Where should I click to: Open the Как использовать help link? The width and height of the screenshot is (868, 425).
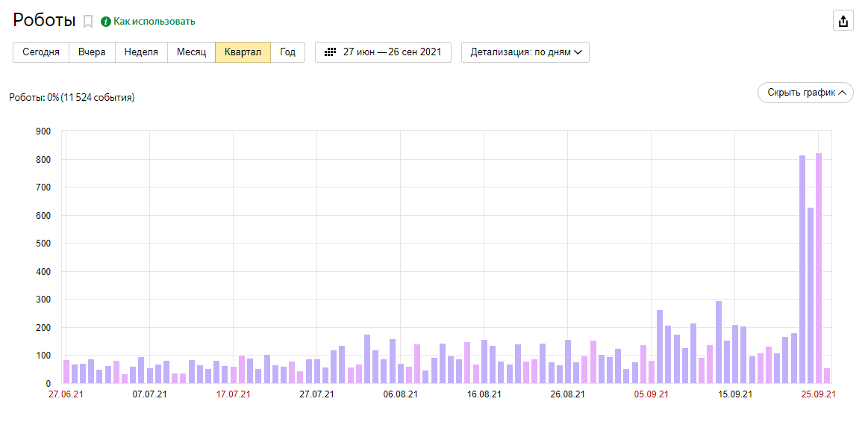[x=154, y=22]
